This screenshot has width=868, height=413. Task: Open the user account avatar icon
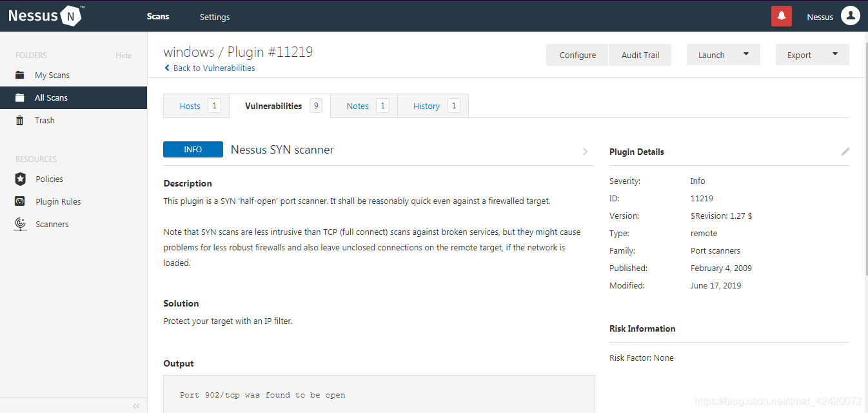click(851, 16)
